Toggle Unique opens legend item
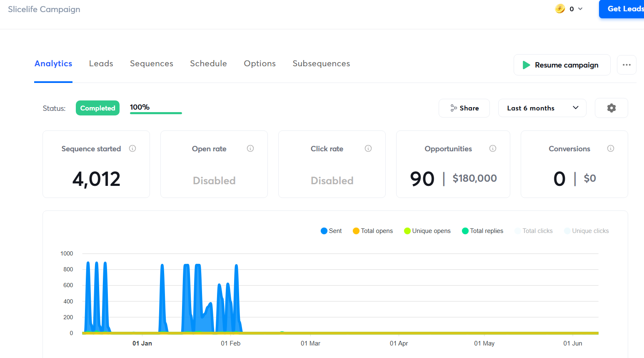 click(x=427, y=231)
